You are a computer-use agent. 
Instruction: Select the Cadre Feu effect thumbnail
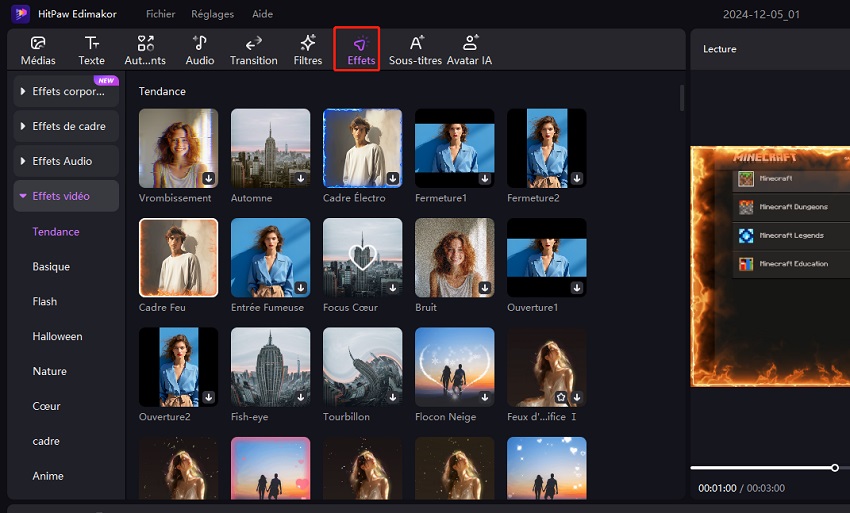(x=178, y=258)
